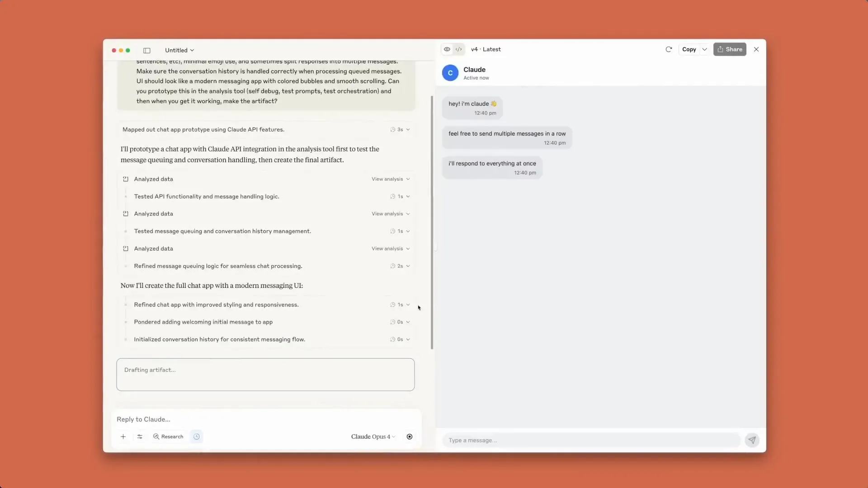Close the artifact panel

[x=756, y=49]
